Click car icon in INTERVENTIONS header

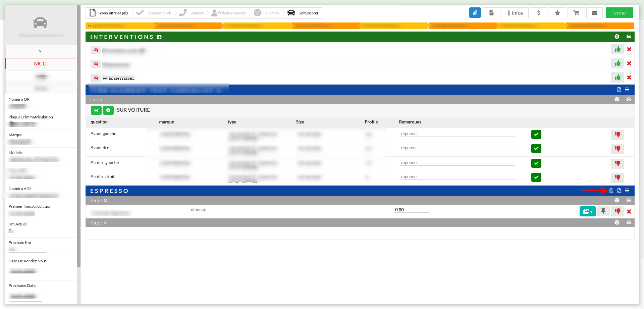[629, 37]
